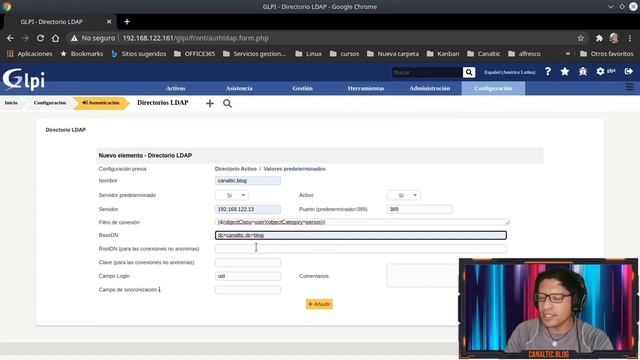
Task: Open the hamburger menu icon
Action: click(x=629, y=87)
